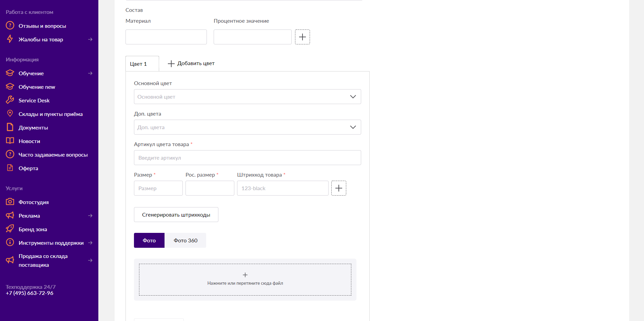Click the megaphone icon beside Продажа со склада
The height and width of the screenshot is (321, 644).
pyautogui.click(x=10, y=260)
